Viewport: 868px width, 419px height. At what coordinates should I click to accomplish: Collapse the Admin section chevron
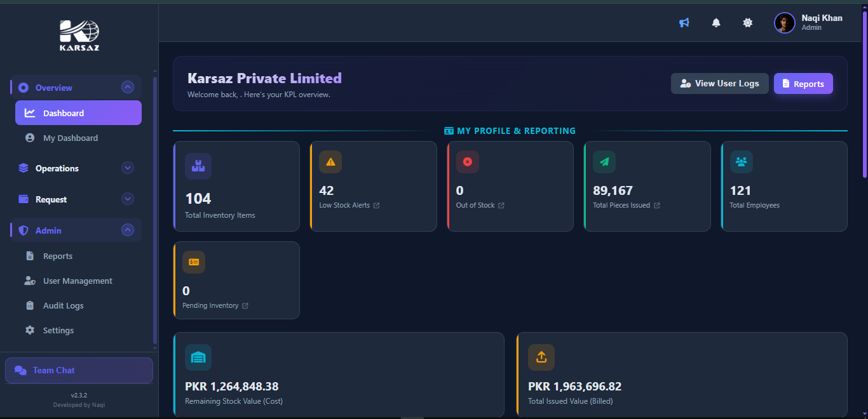click(128, 230)
